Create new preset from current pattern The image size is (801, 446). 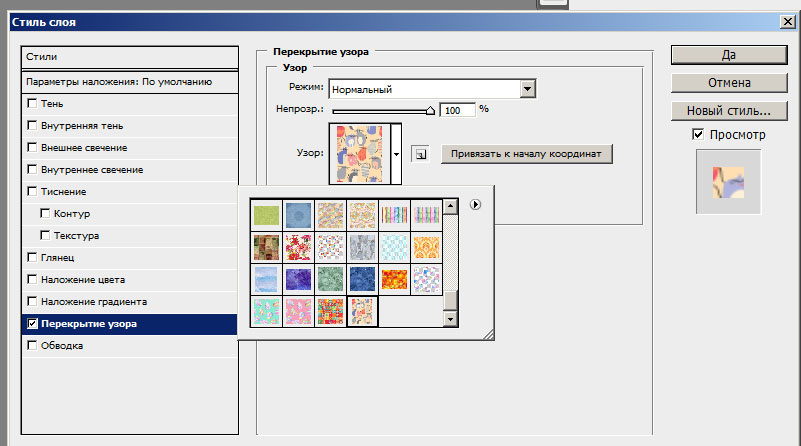[420, 154]
